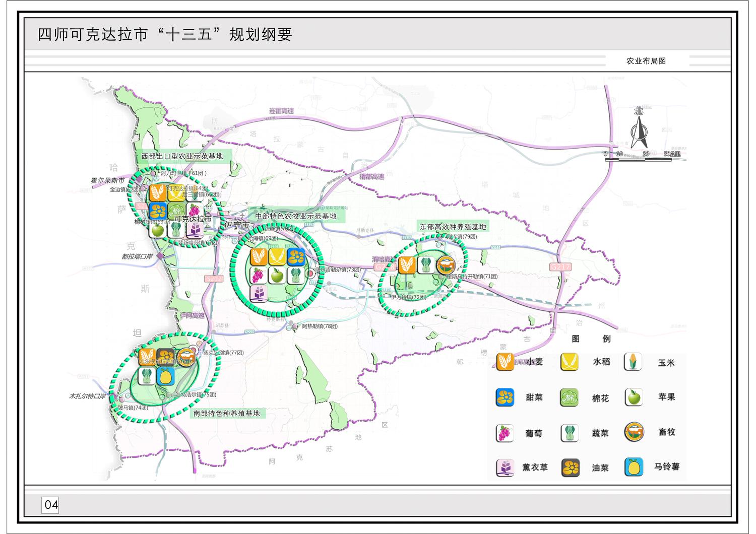Click the rapeseed icon in the southern base cluster

pos(165,357)
